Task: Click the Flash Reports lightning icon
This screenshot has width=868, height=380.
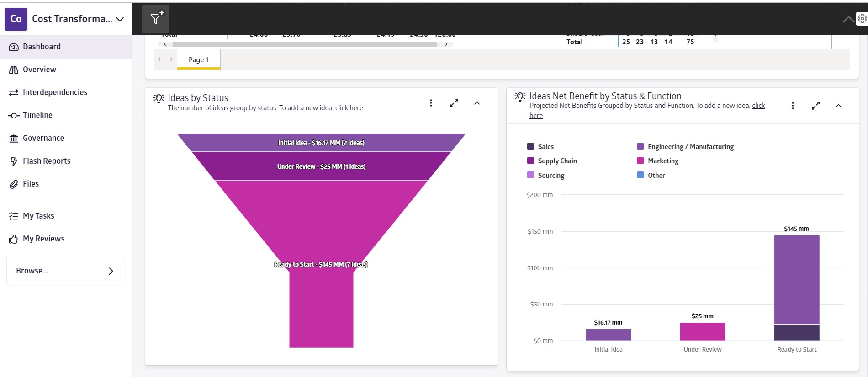Action: click(x=14, y=161)
